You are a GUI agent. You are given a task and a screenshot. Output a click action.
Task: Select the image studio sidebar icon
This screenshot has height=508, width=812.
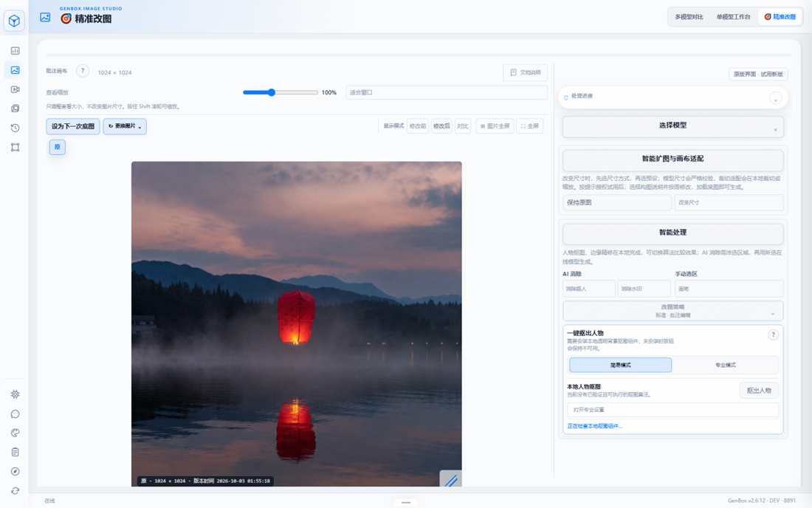pyautogui.click(x=15, y=70)
